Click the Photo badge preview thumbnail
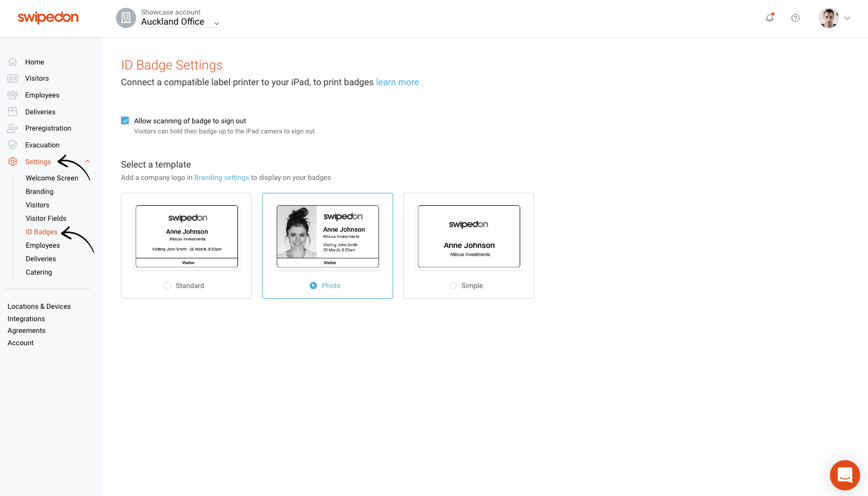The width and height of the screenshot is (868, 496). (x=328, y=237)
